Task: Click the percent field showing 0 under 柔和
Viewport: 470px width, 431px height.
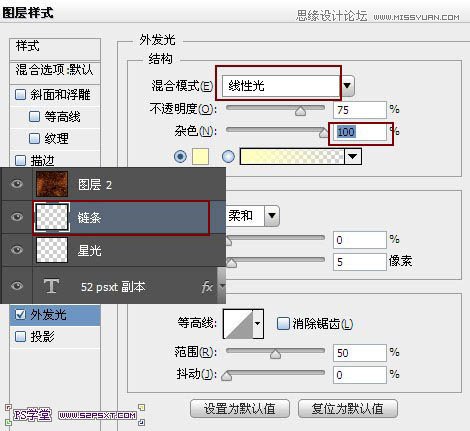Action: coord(360,240)
